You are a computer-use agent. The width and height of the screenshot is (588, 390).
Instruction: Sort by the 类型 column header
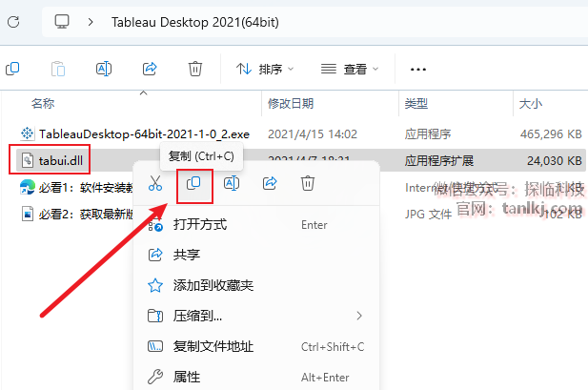(416, 103)
